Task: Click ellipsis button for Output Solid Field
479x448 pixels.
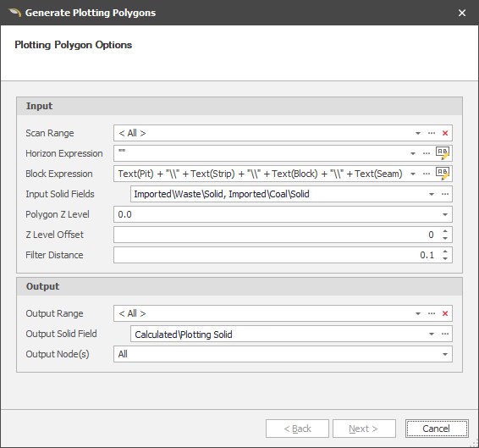Action: pos(445,334)
